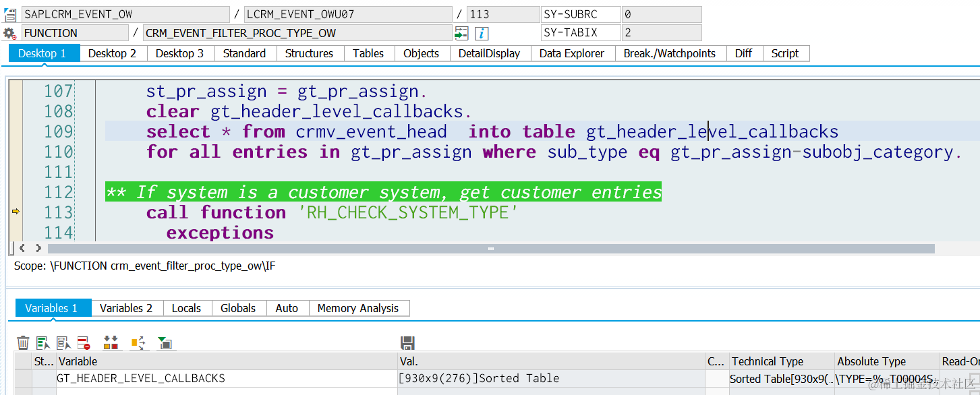Click line number 109 in editor
This screenshot has width=980, height=395.
[x=58, y=131]
